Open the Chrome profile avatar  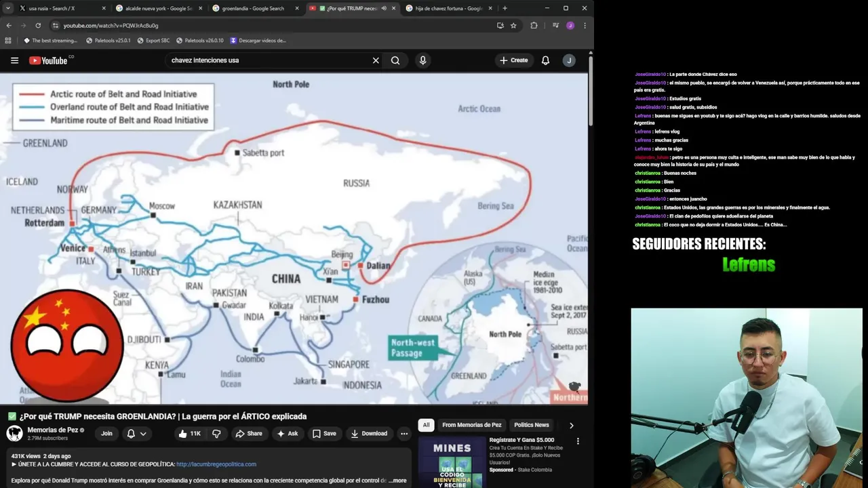pos(570,26)
